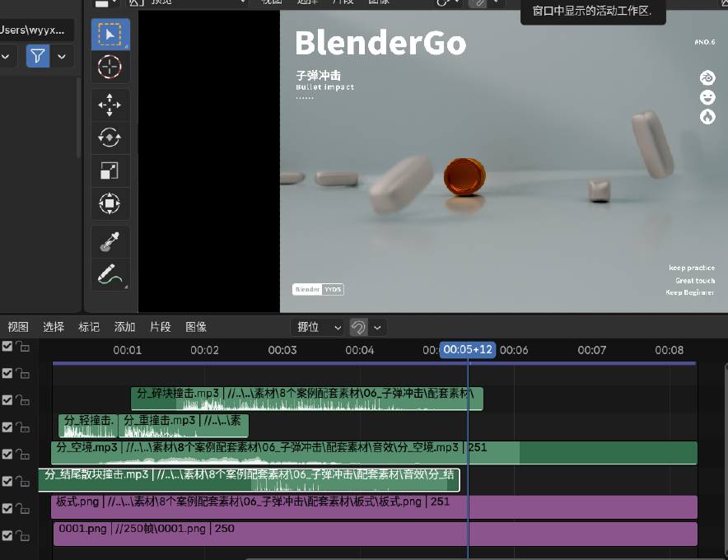
Task: Jump to 00:01 on the time ruler
Action: click(127, 350)
